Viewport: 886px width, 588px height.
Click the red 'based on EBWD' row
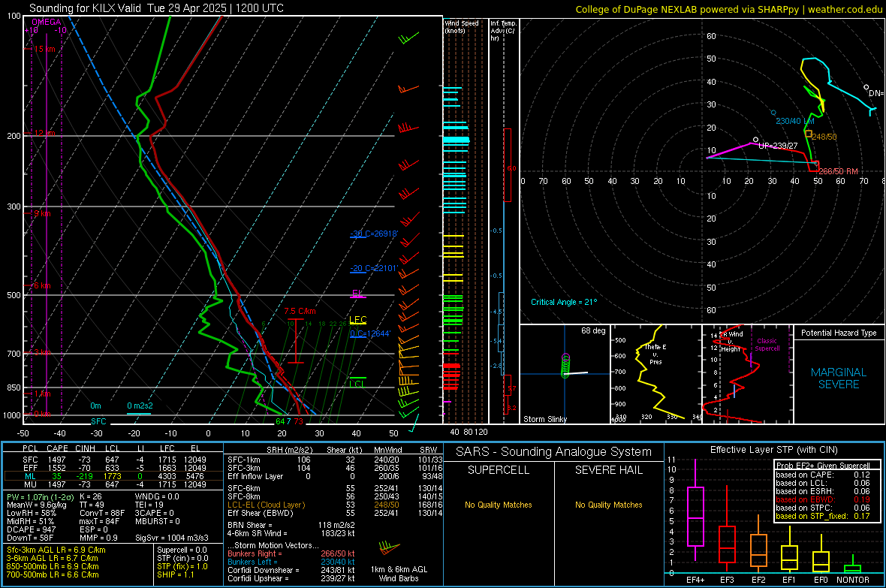(823, 500)
